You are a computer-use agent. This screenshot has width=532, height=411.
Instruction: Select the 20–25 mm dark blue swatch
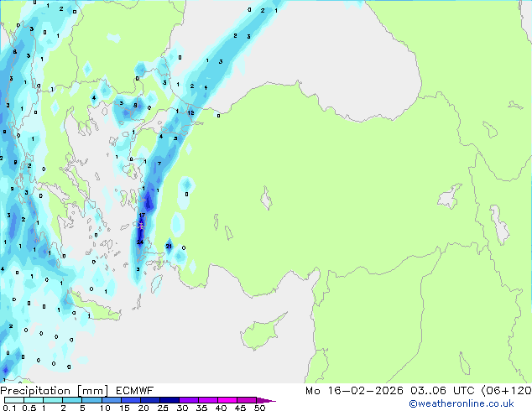click(x=149, y=400)
